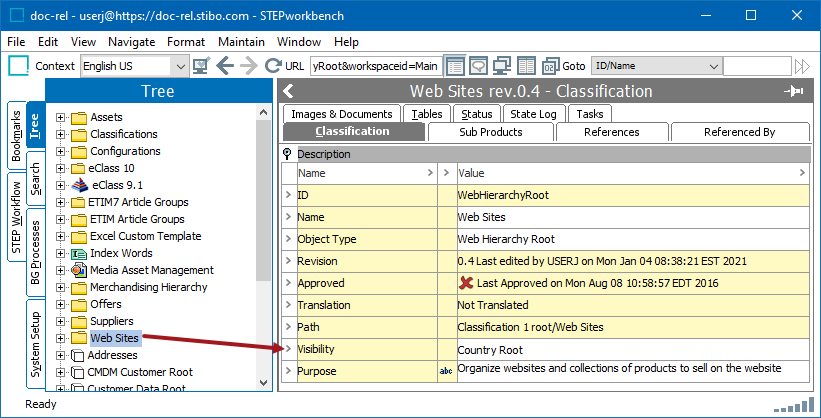The image size is (821, 418).
Task: Click the pin icon in Web Sites header
Action: 795,91
